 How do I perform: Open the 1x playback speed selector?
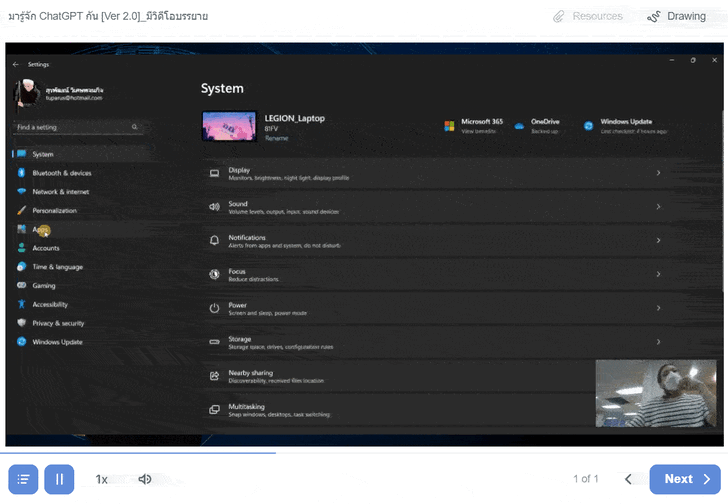(x=102, y=479)
